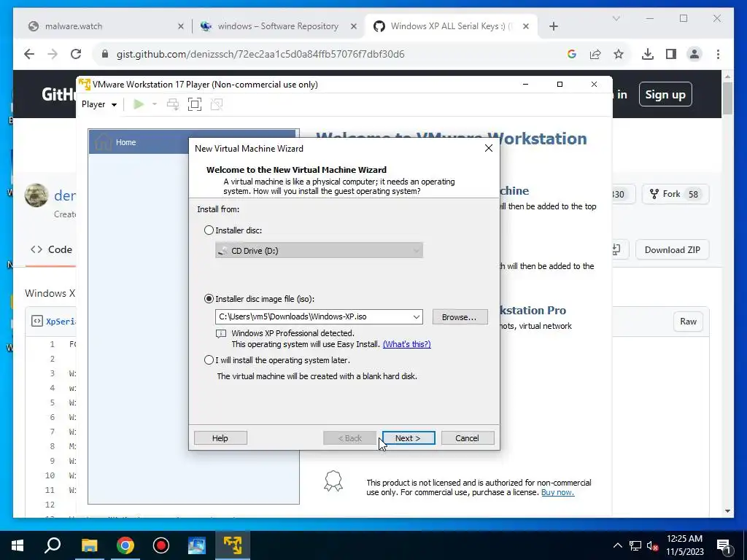Click the Google icon in address bar
747x560 pixels.
[572, 54]
